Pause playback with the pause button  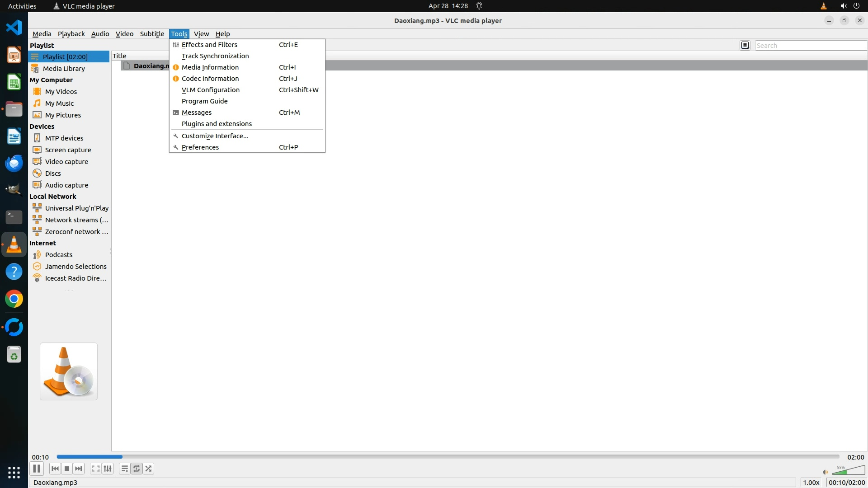point(37,469)
